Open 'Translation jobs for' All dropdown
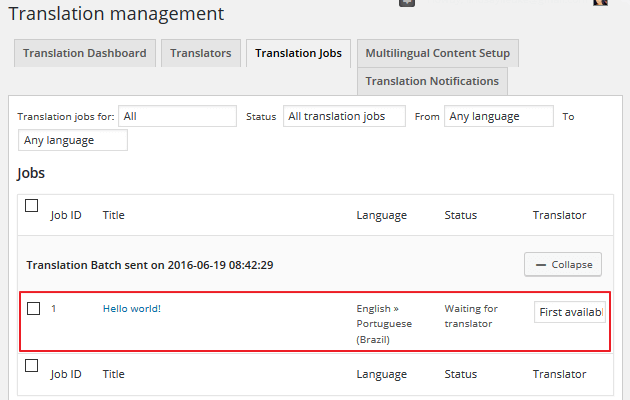The image size is (630, 400). point(177,116)
